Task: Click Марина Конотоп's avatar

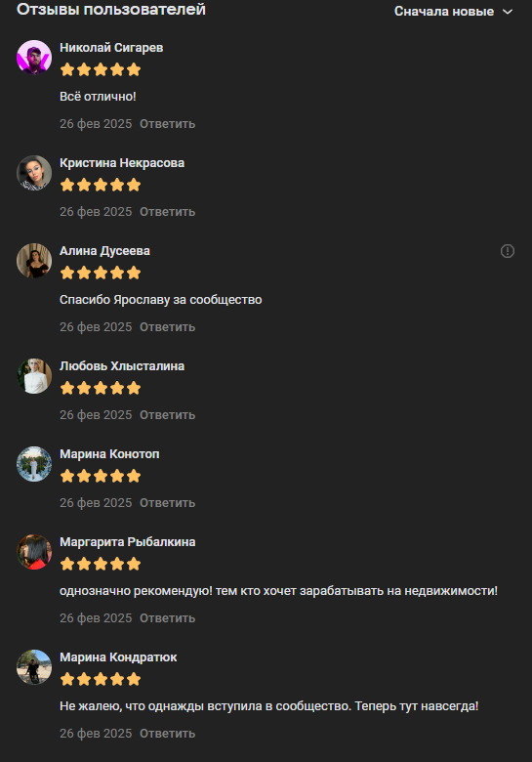Action: [x=34, y=464]
